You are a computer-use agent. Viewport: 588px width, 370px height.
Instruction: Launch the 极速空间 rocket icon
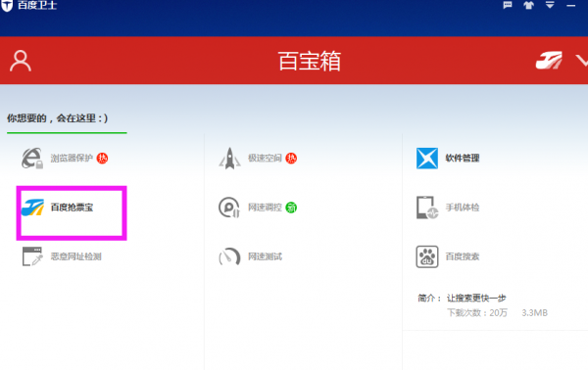click(229, 159)
